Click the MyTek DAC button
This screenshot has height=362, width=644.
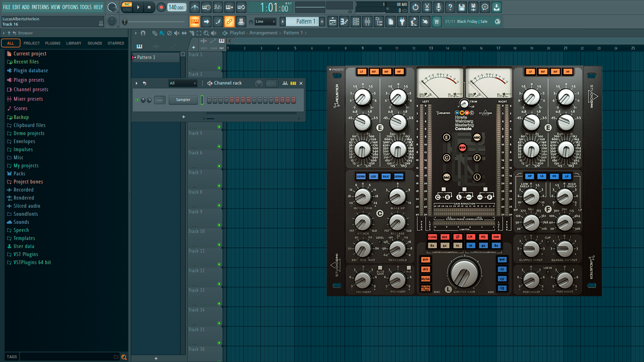[425, 279]
